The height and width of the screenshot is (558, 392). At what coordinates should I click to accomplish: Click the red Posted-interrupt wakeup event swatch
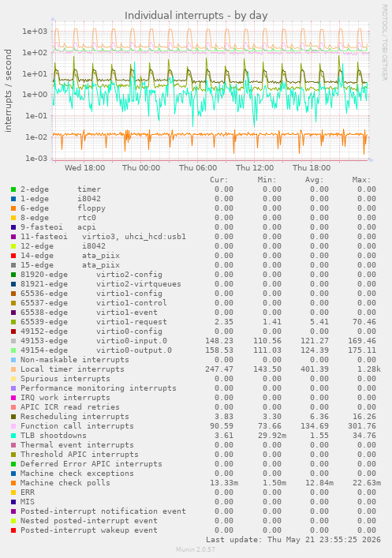click(x=13, y=530)
